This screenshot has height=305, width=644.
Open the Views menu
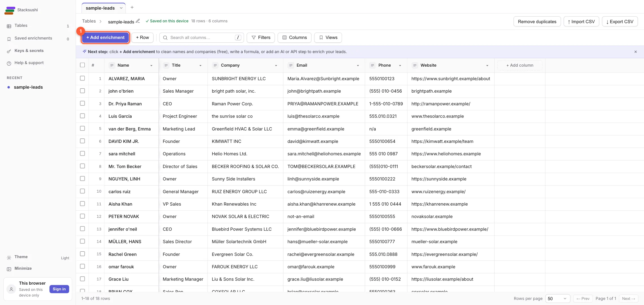(328, 38)
